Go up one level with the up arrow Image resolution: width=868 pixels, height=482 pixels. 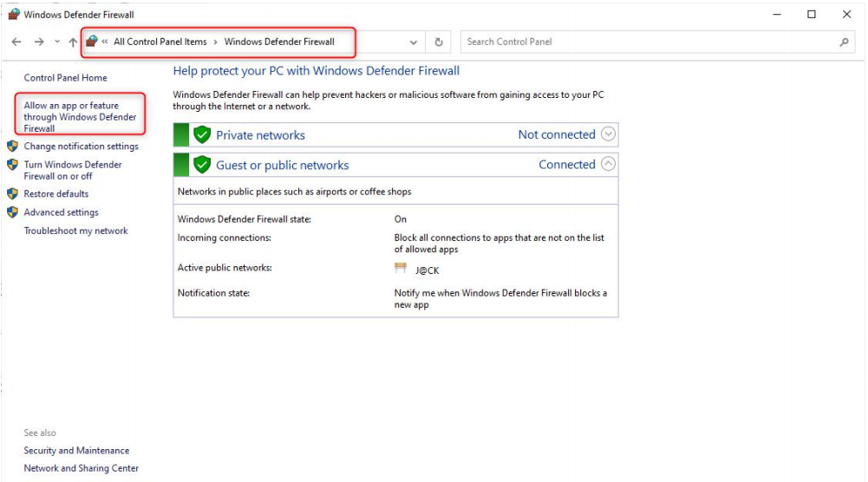tap(73, 42)
